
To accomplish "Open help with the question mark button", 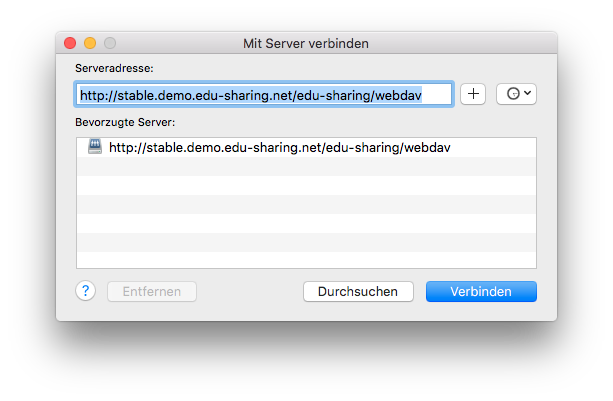I will pos(85,291).
